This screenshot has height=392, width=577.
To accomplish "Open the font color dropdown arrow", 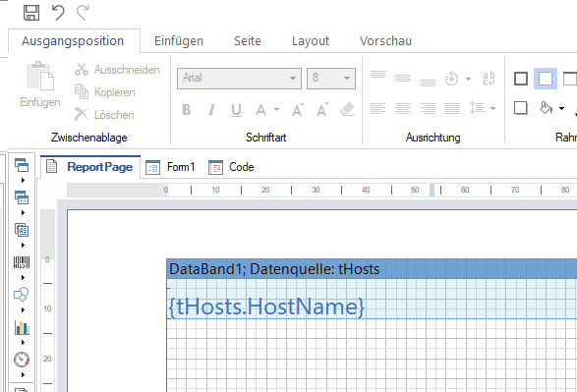I will [277, 110].
